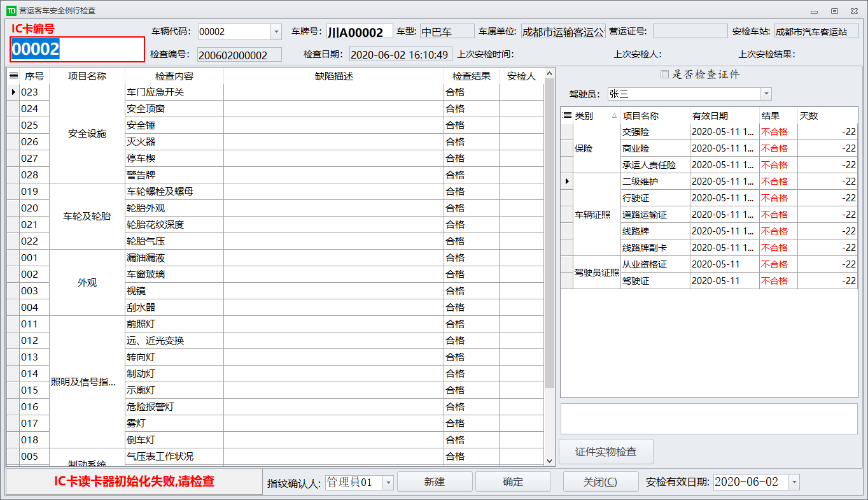This screenshot has width=868, height=500.
Task: Select row indicator for item 023
Action: 13,92
